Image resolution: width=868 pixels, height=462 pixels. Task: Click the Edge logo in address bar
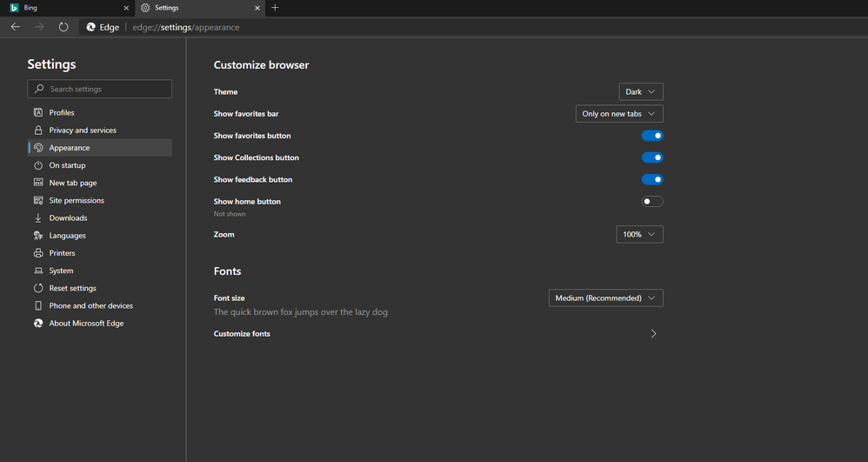pos(90,27)
